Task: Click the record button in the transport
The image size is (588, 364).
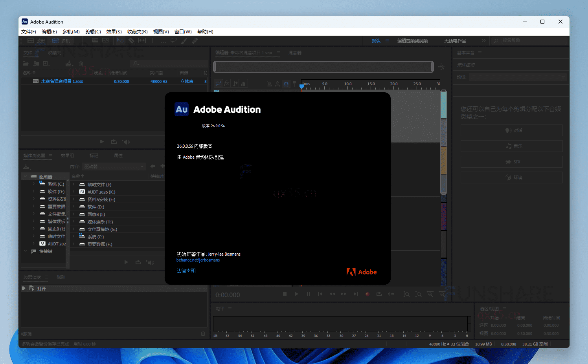Action: [367, 294]
